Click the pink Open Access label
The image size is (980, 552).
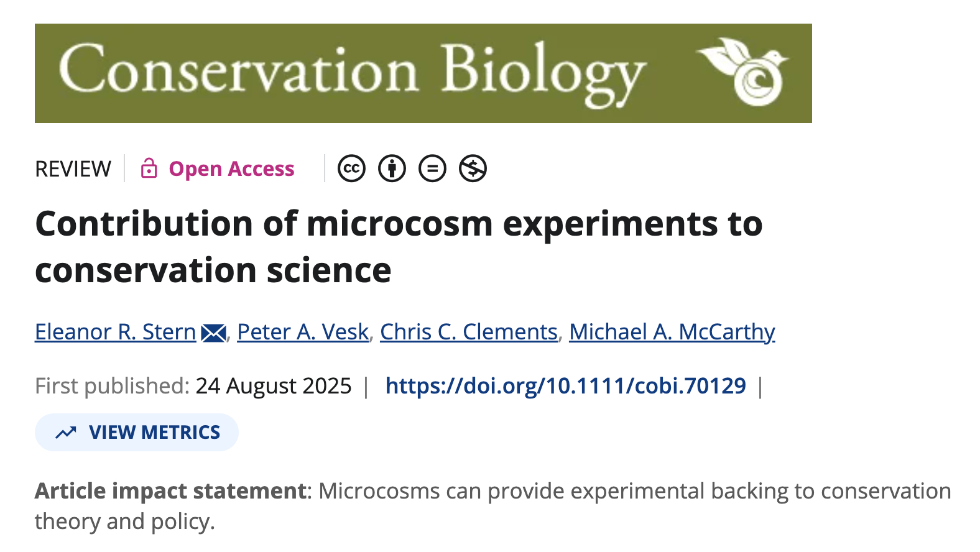pyautogui.click(x=231, y=169)
